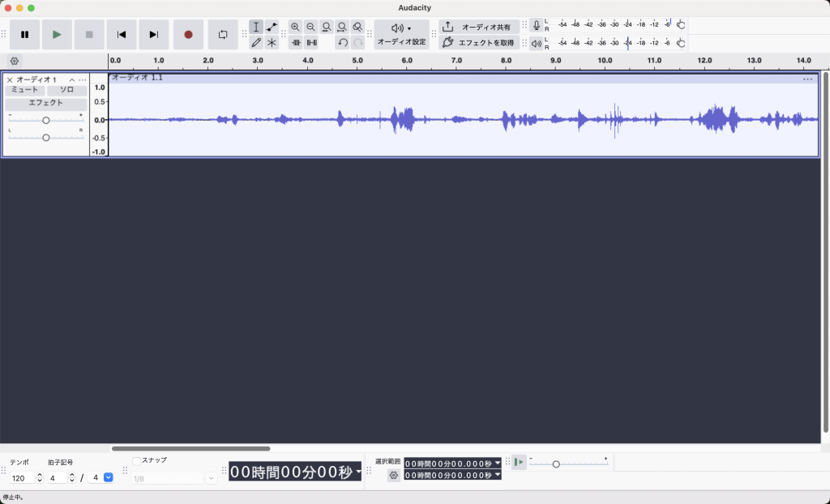Image resolution: width=830 pixels, height=504 pixels.
Task: Select the Draw pencil tool
Action: (256, 42)
